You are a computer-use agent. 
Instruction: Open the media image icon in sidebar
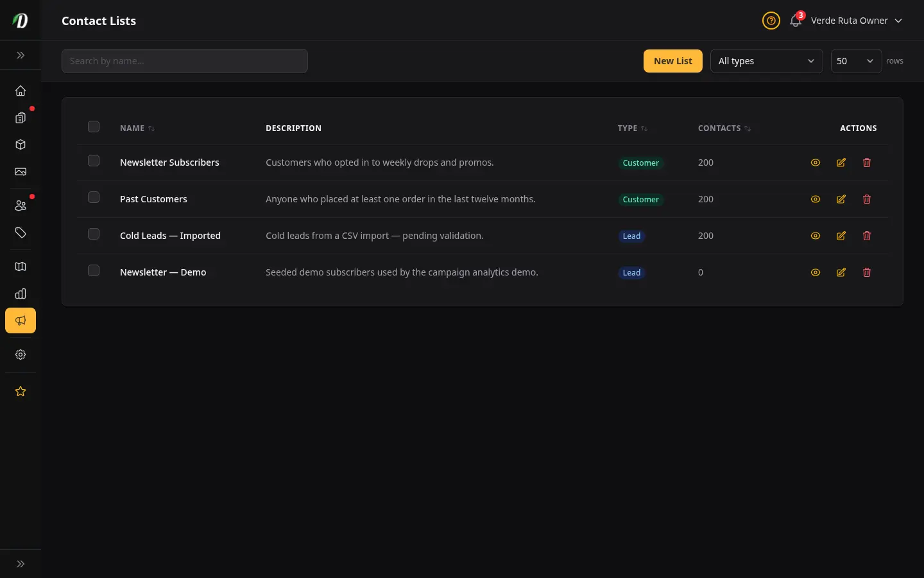[x=21, y=171]
